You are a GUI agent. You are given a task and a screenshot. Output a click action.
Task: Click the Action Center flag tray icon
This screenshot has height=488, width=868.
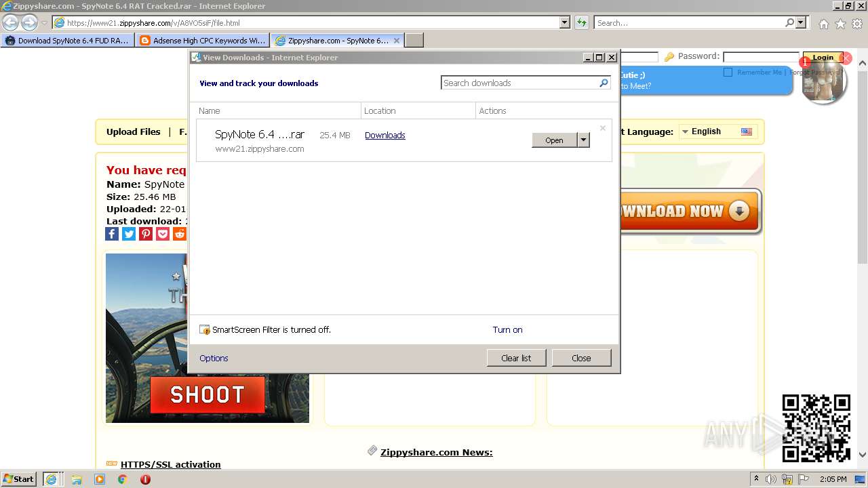tap(804, 479)
